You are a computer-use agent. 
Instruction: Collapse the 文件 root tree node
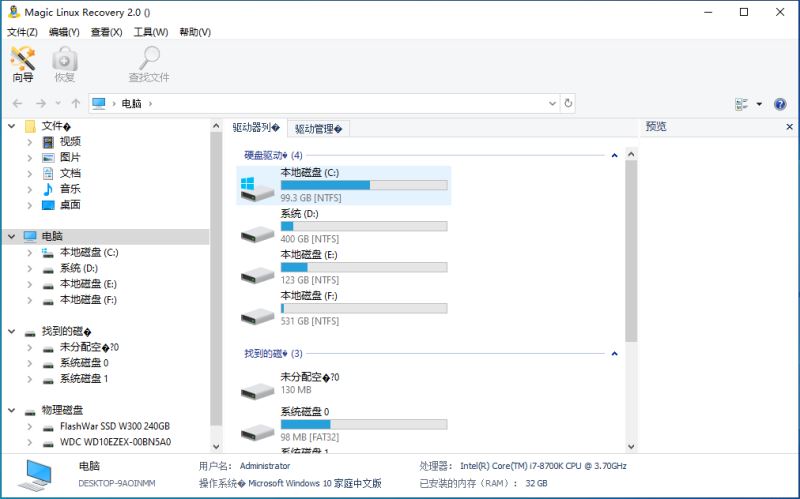pyautogui.click(x=12, y=126)
